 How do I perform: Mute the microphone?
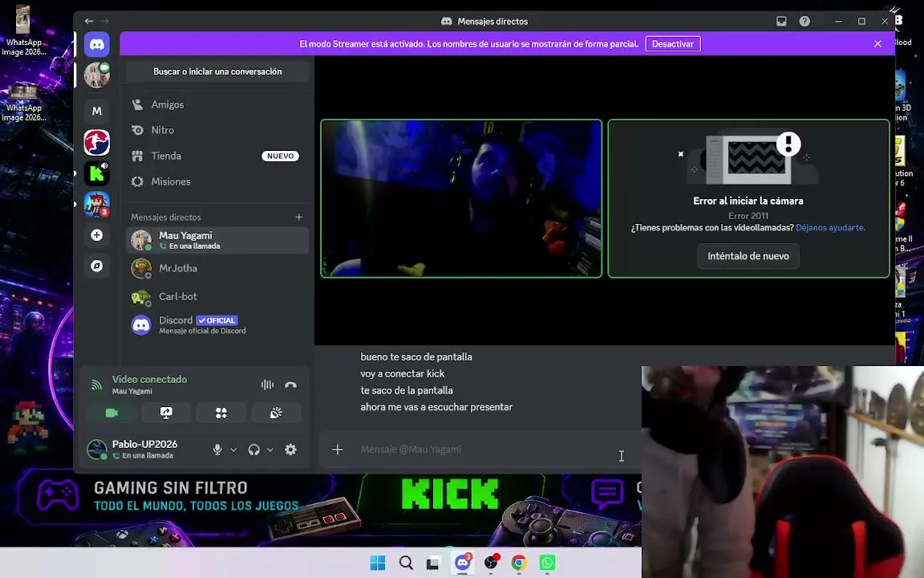coord(217,450)
